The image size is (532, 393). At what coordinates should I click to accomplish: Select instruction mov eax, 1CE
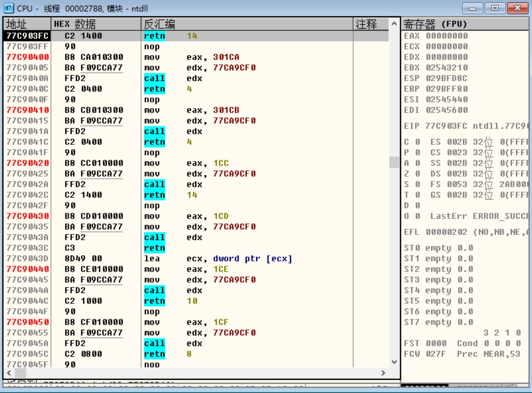coord(186,269)
